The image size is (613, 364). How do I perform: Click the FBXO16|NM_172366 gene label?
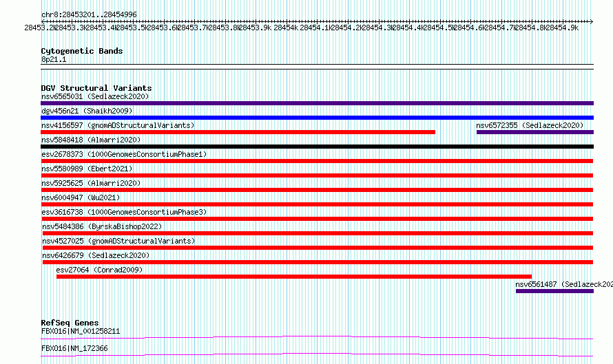click(x=74, y=348)
